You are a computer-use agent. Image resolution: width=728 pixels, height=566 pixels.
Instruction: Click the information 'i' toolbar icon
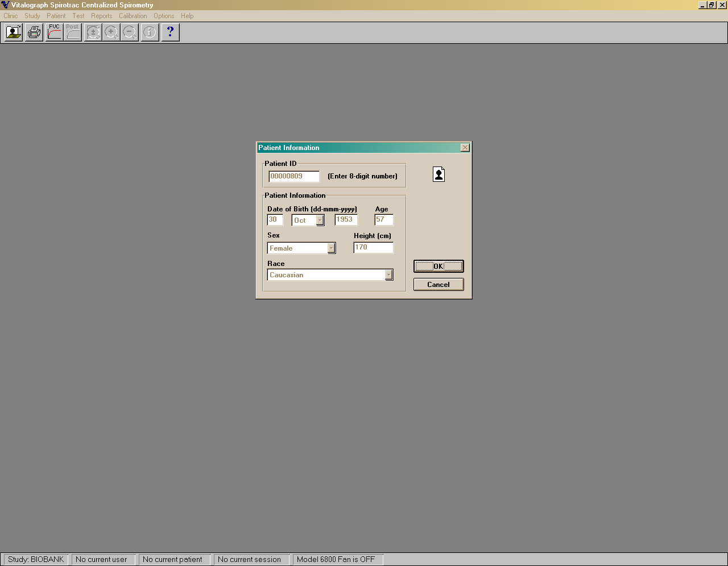[x=150, y=32]
